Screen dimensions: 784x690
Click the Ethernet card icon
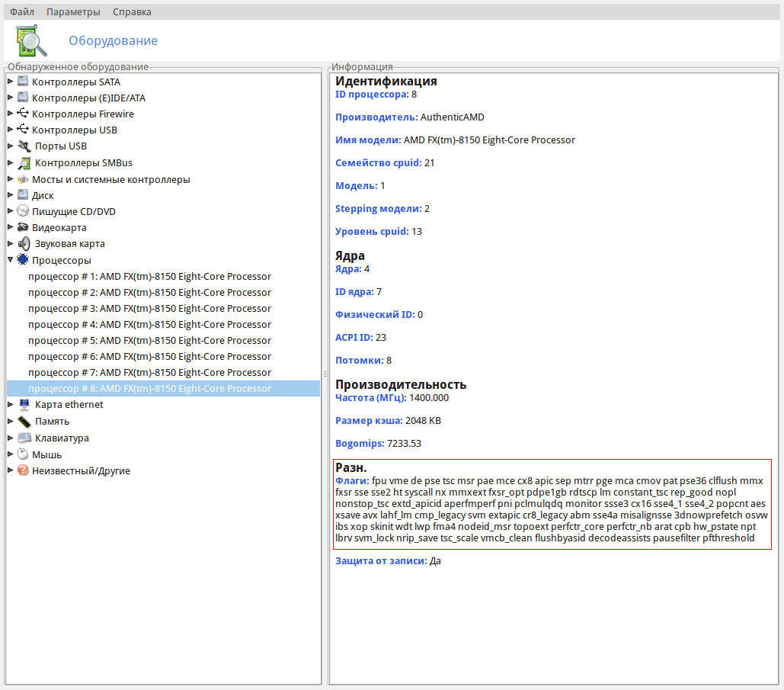[24, 405]
